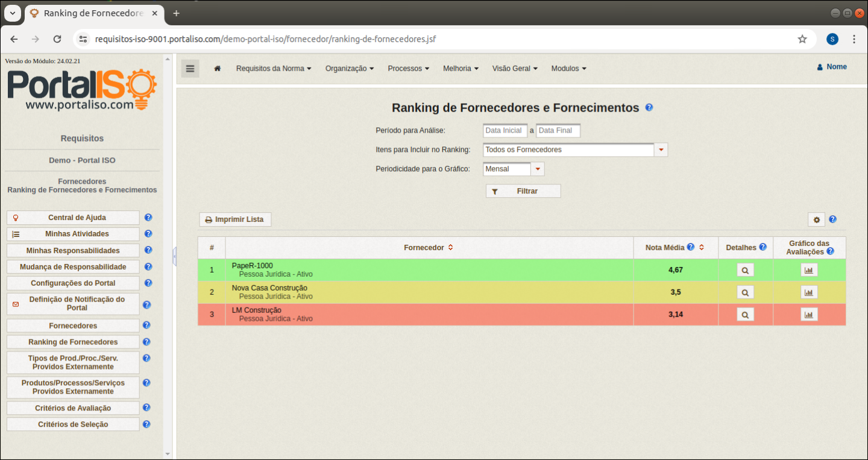Sort table by Fornecedor column arrows
This screenshot has width=868, height=460.
pos(450,248)
